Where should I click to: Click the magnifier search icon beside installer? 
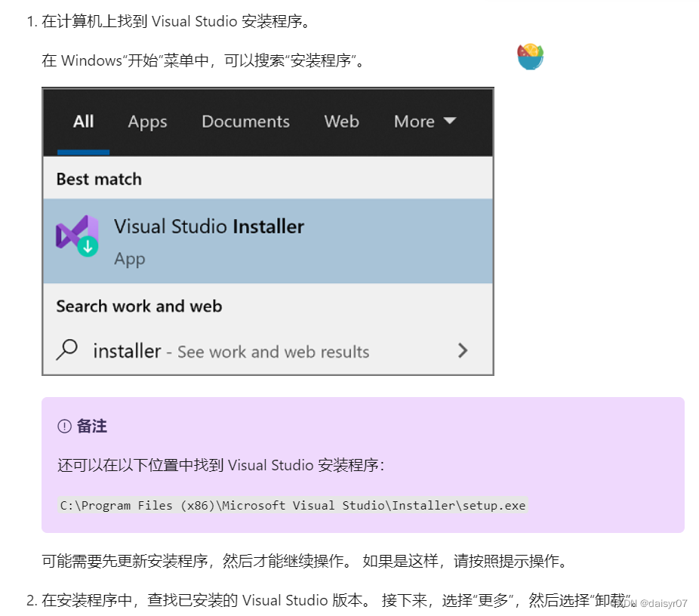pos(67,350)
